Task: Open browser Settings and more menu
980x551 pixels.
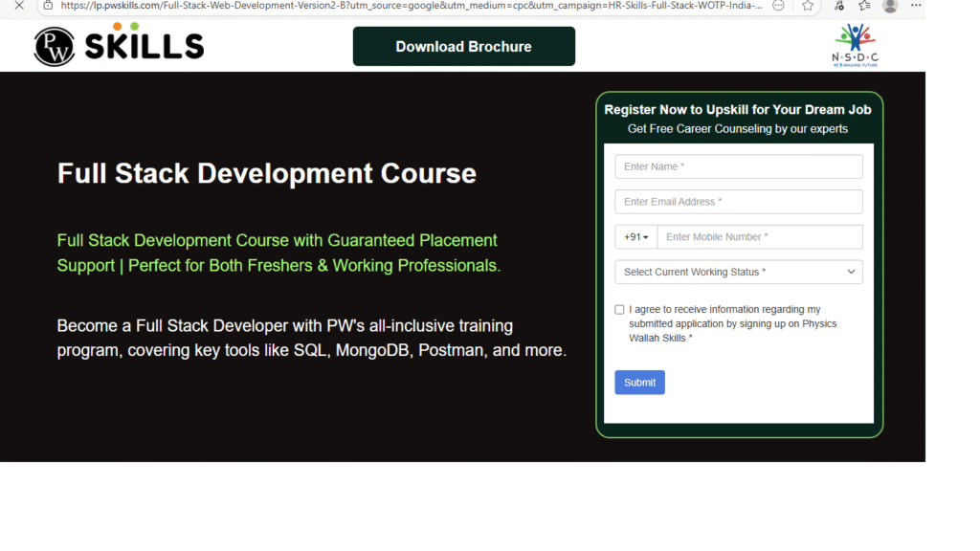Action: 916,6
